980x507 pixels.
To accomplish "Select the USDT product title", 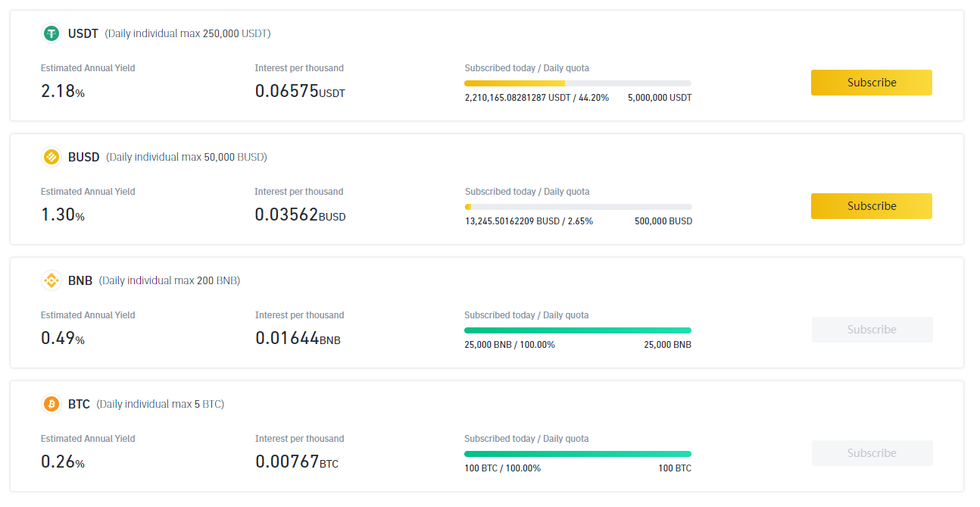I will pos(83,33).
